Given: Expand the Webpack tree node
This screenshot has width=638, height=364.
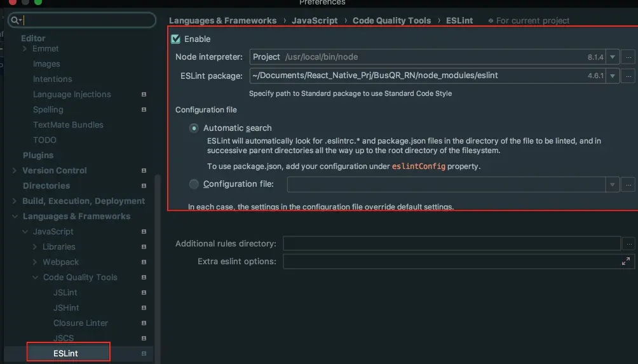Looking at the screenshot, I should coord(35,262).
